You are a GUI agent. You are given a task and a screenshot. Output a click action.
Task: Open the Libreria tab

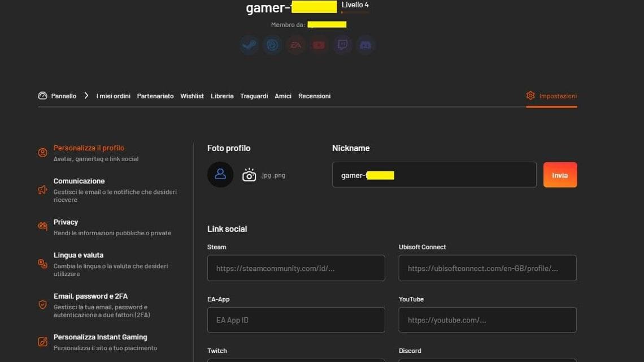click(x=222, y=96)
